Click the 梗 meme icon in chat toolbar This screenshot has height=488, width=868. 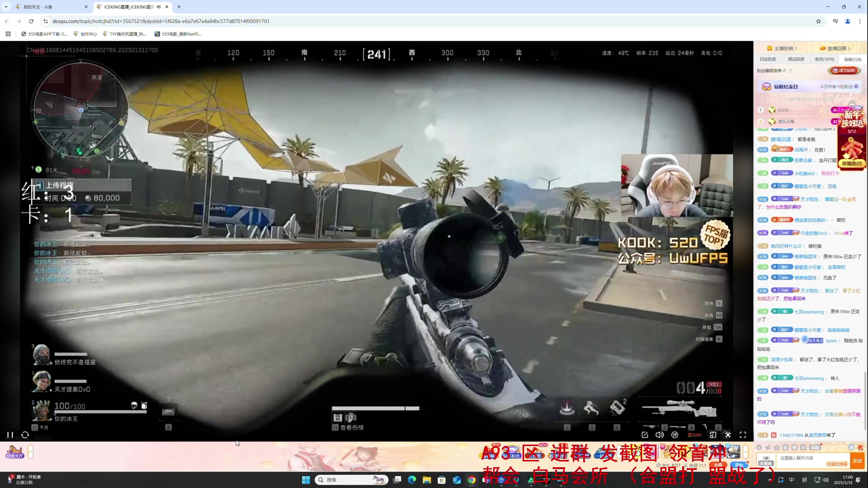(794, 447)
